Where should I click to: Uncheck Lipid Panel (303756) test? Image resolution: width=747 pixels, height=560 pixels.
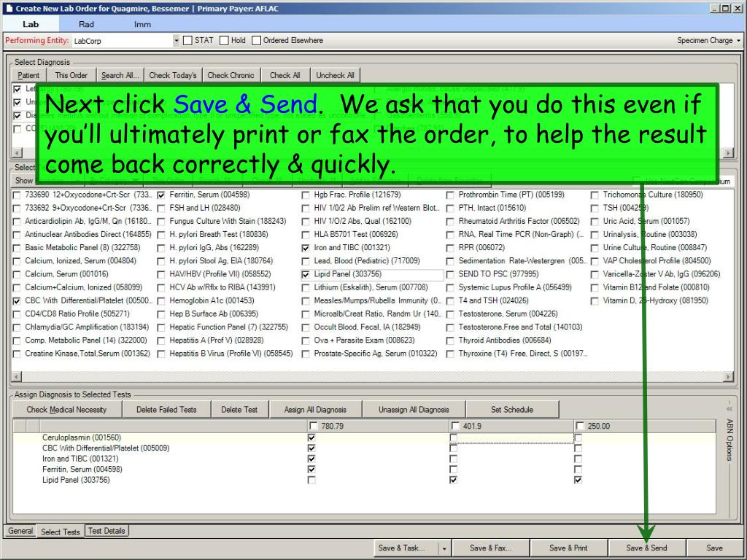[306, 274]
